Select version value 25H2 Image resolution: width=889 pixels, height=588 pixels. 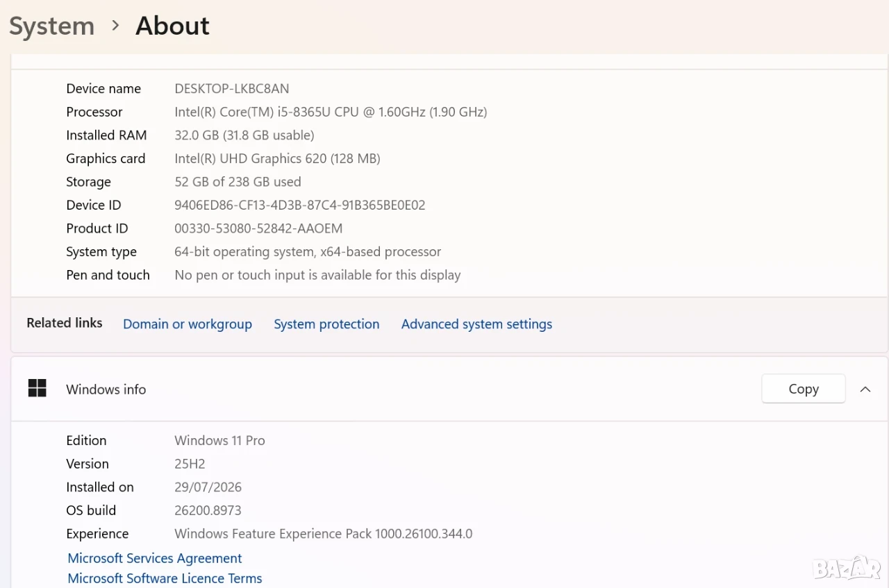(x=190, y=464)
